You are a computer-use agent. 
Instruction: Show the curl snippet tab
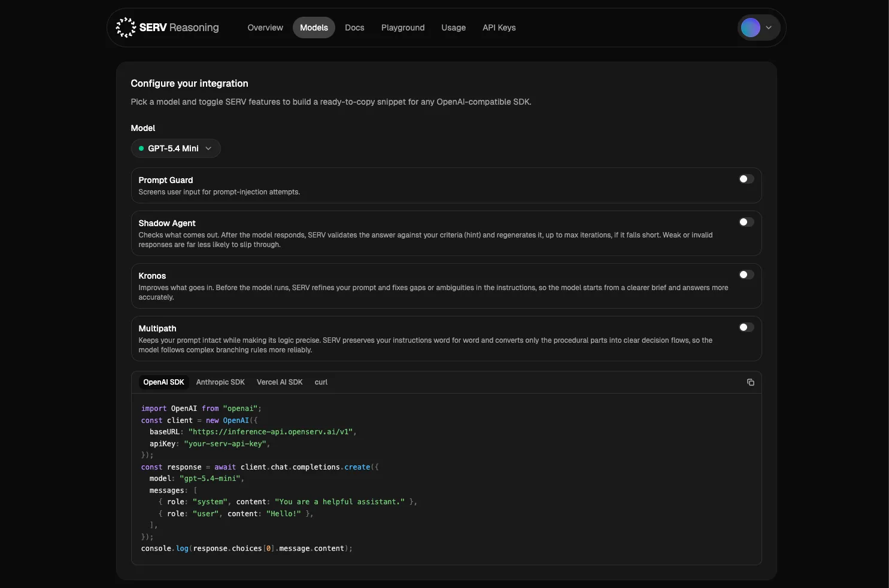click(321, 382)
